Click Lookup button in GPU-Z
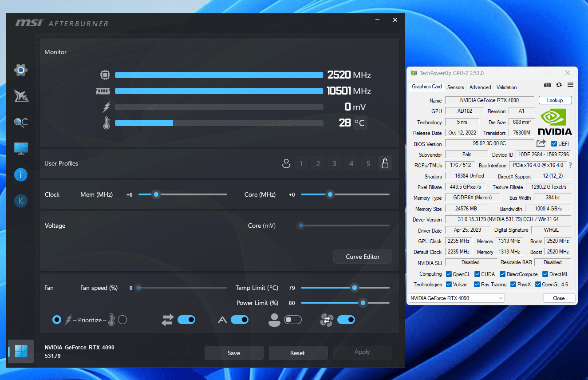 click(x=555, y=100)
